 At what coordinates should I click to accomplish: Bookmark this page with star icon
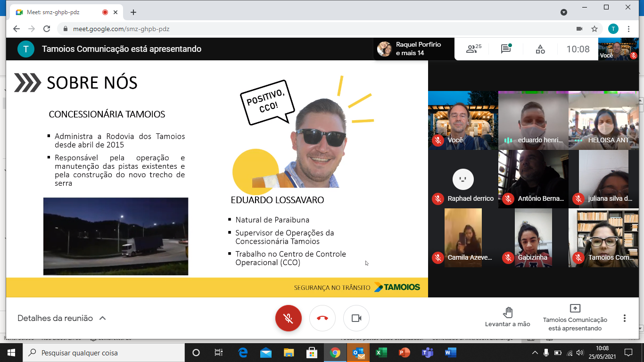tap(594, 29)
